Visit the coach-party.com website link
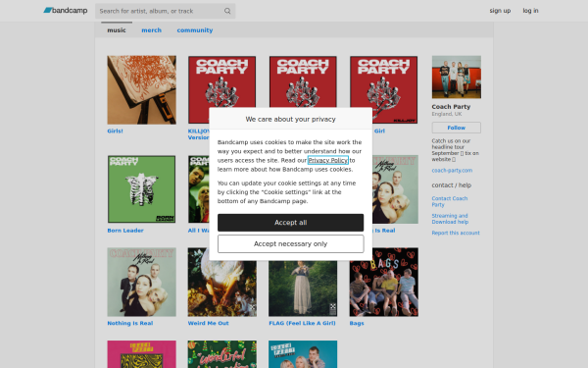 pyautogui.click(x=452, y=170)
